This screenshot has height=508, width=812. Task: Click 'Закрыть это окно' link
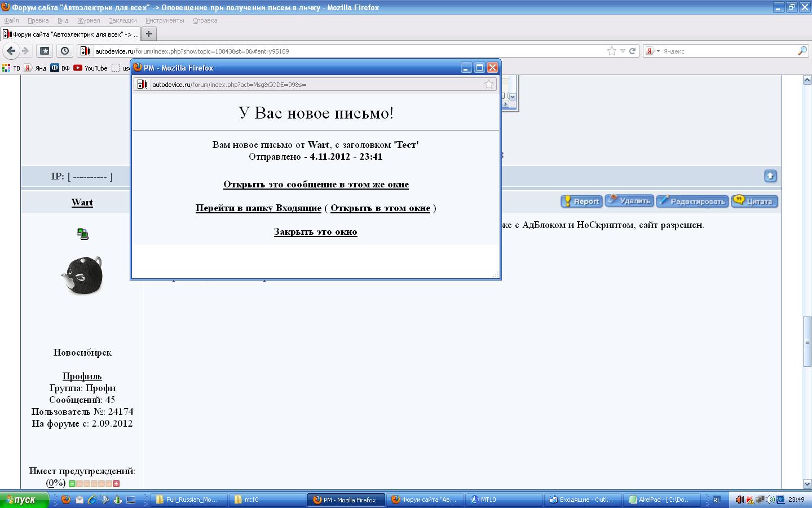pos(315,231)
